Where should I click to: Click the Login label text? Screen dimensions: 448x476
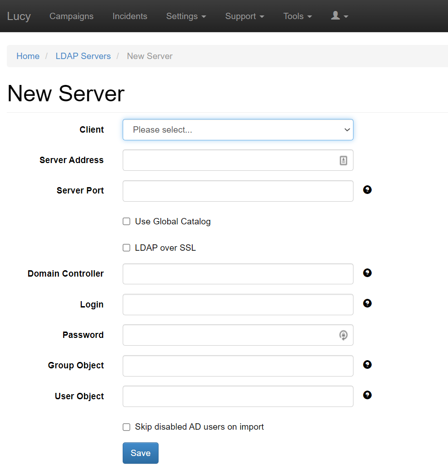pyautogui.click(x=92, y=304)
